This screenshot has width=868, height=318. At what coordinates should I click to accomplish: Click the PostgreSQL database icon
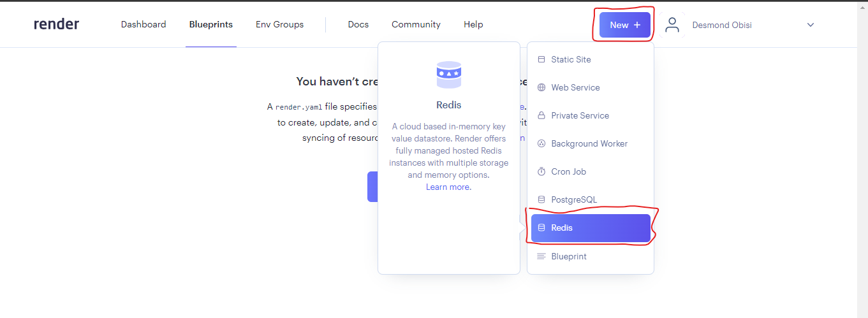[x=541, y=199]
